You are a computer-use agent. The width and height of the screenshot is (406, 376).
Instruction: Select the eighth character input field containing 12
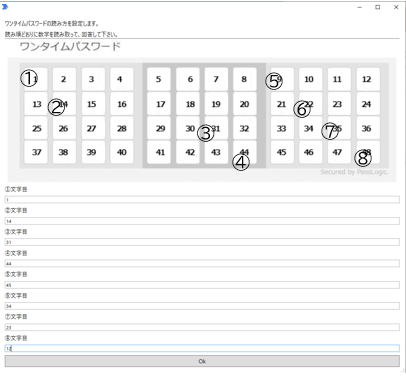coord(202,349)
